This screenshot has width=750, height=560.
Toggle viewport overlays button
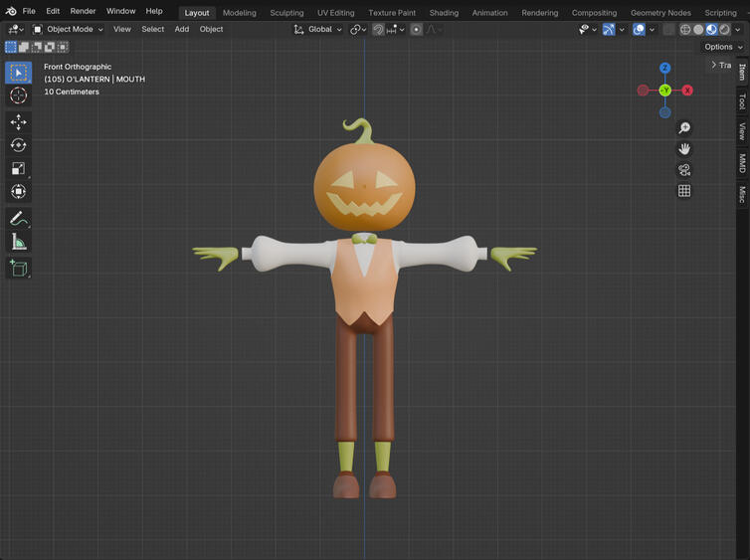click(x=639, y=30)
